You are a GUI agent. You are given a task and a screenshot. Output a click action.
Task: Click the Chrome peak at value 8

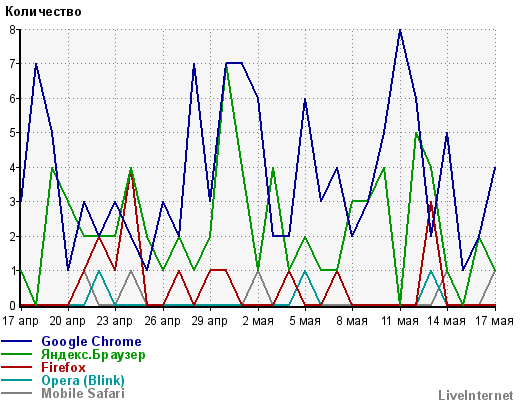pyautogui.click(x=400, y=30)
